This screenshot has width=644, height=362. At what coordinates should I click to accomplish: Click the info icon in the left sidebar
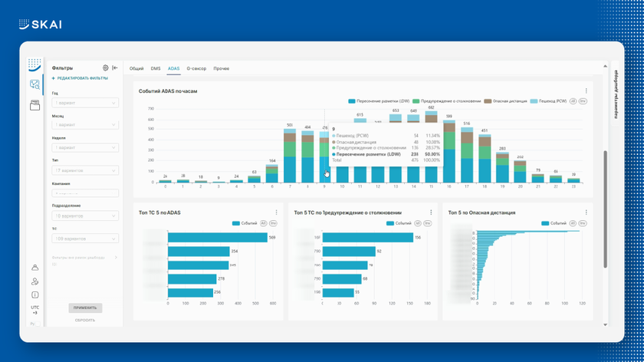coord(34,295)
